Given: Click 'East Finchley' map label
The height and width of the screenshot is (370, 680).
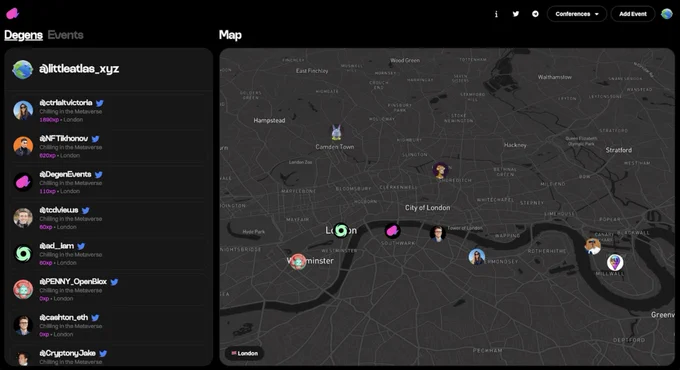Looking at the screenshot, I should coord(312,71).
